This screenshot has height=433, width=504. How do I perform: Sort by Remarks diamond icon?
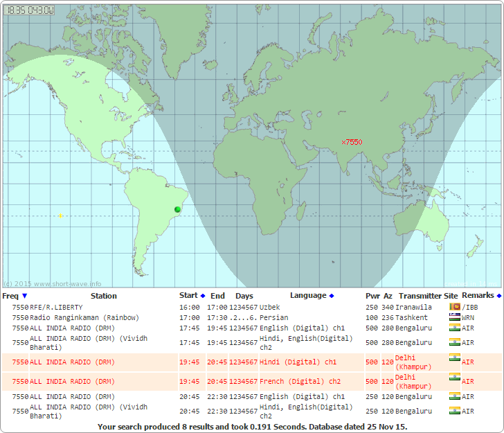[499, 296]
